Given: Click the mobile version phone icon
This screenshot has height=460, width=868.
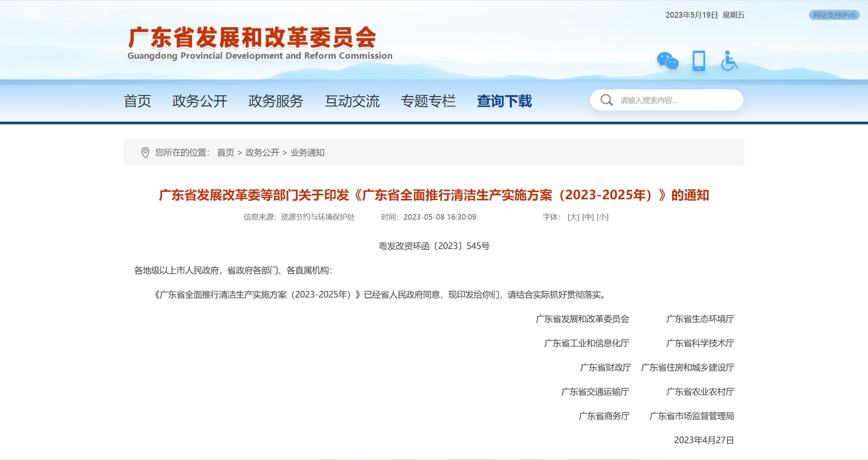Looking at the screenshot, I should pyautogui.click(x=699, y=61).
